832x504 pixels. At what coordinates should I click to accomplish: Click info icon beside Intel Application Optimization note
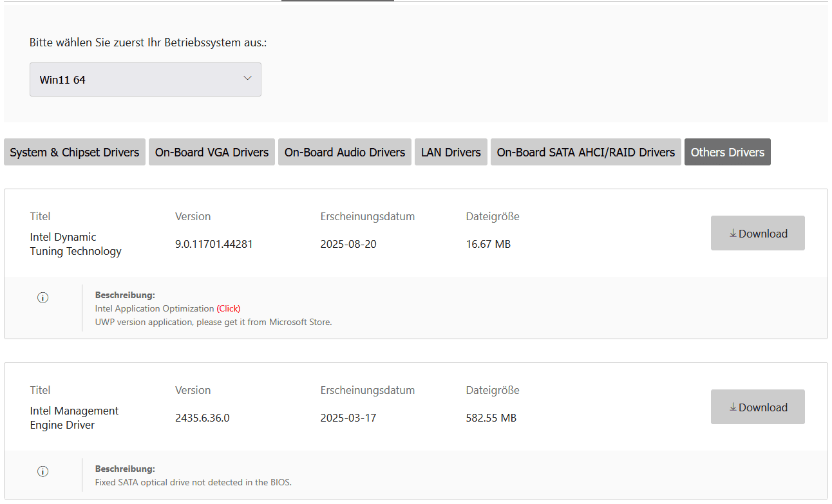[43, 297]
